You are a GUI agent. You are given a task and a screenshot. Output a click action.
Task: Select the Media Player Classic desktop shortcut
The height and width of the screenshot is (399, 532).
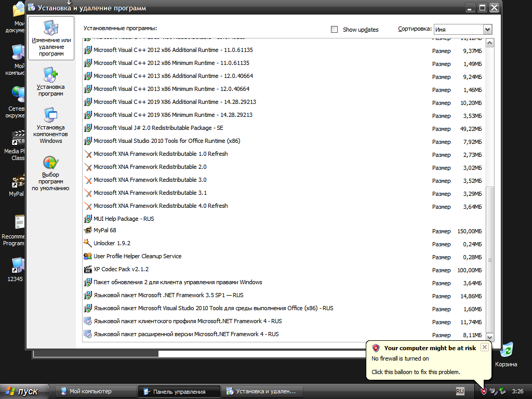[x=15, y=145]
